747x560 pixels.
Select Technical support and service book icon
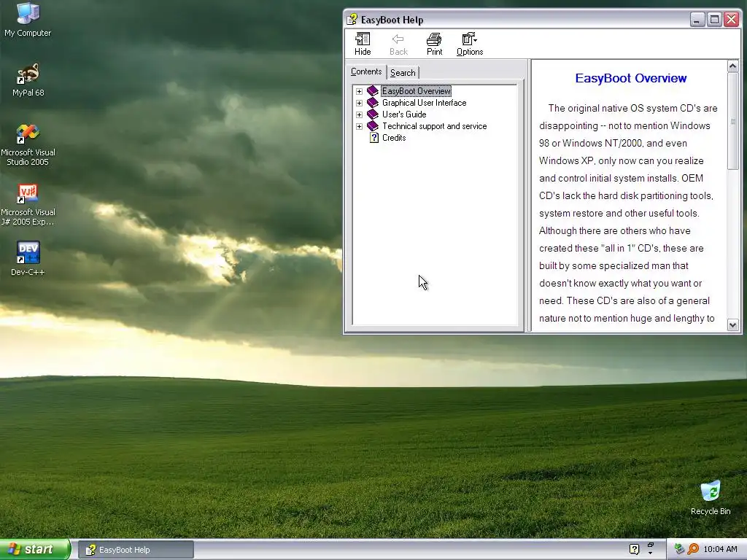tap(373, 125)
